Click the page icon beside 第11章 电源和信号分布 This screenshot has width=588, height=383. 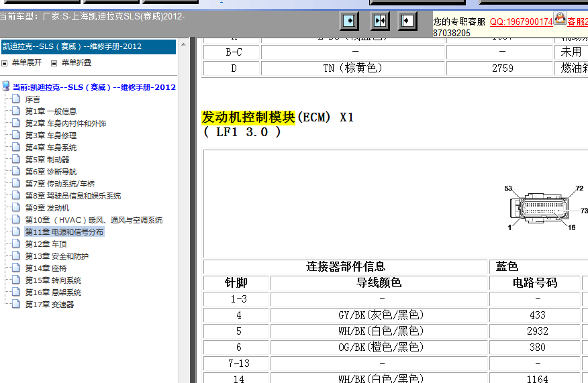(x=15, y=231)
